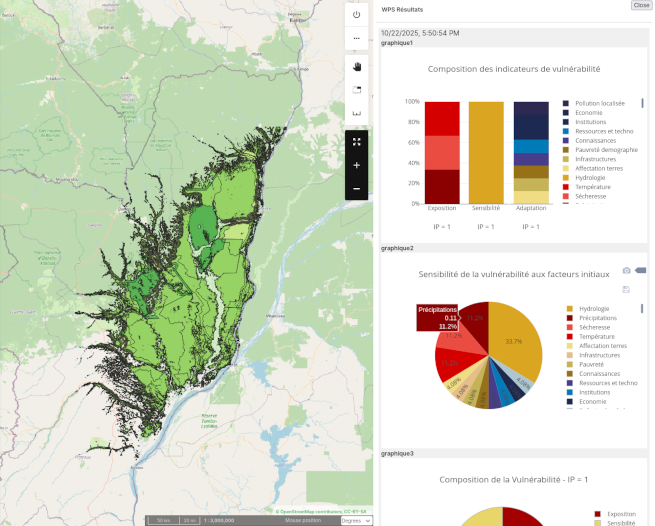Image resolution: width=655 pixels, height=526 pixels.
Task: Click the bar chart legend scrollbar
Action: (643, 103)
